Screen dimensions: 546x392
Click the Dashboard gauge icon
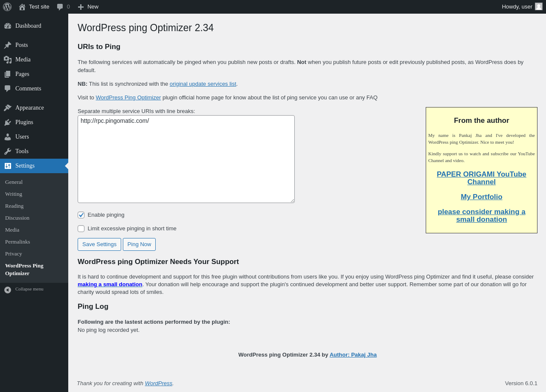[8, 26]
